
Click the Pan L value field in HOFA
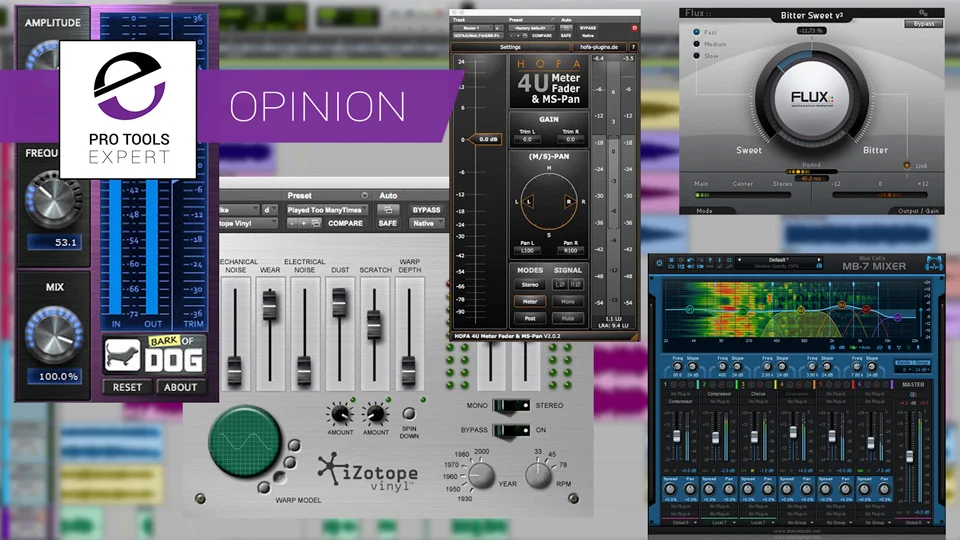pyautogui.click(x=527, y=251)
